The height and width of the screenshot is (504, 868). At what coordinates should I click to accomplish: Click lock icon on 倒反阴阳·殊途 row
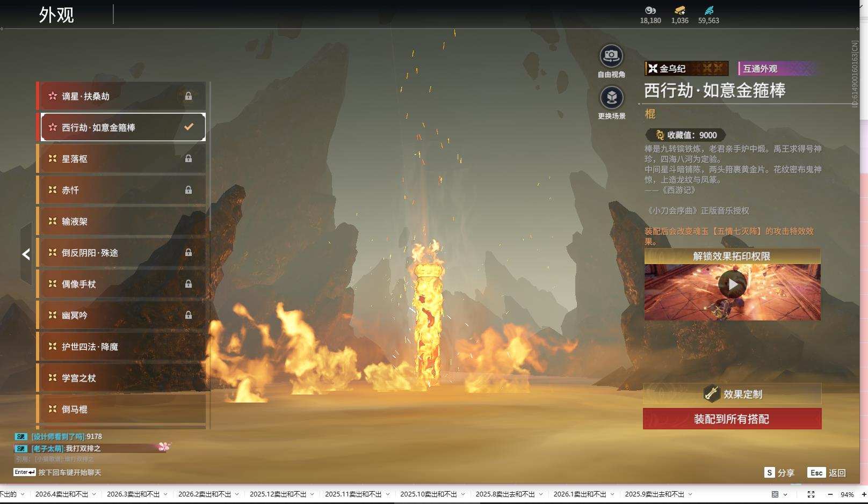tap(189, 252)
